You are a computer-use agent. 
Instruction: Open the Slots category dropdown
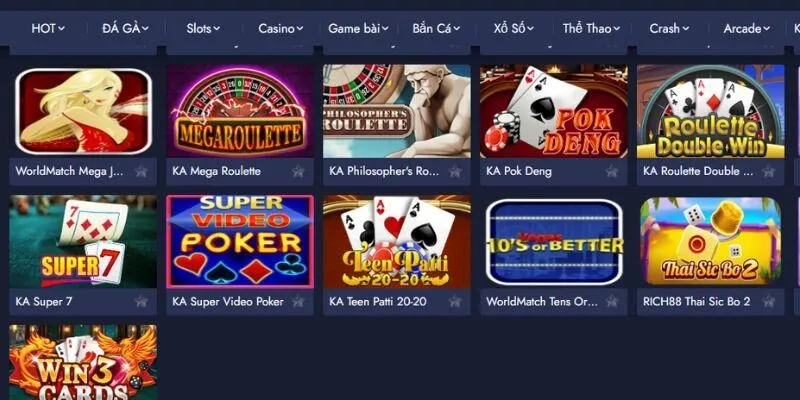point(203,29)
